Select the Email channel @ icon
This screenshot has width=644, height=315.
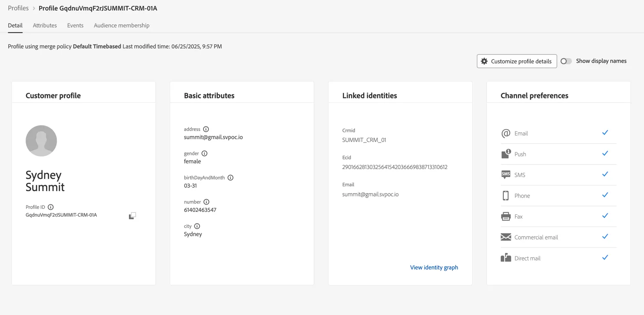[506, 133]
